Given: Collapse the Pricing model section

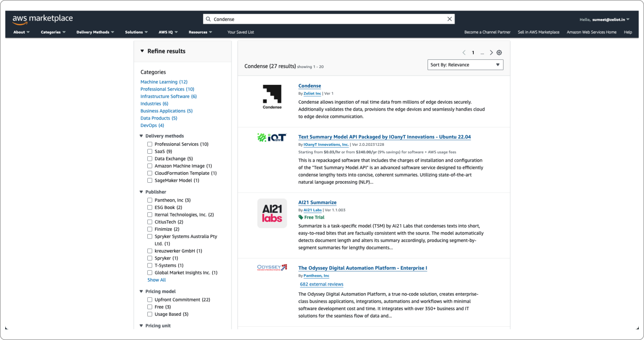Looking at the screenshot, I should tap(142, 292).
